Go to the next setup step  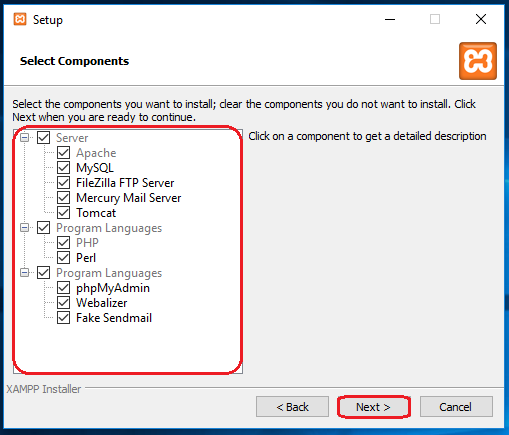pos(373,407)
